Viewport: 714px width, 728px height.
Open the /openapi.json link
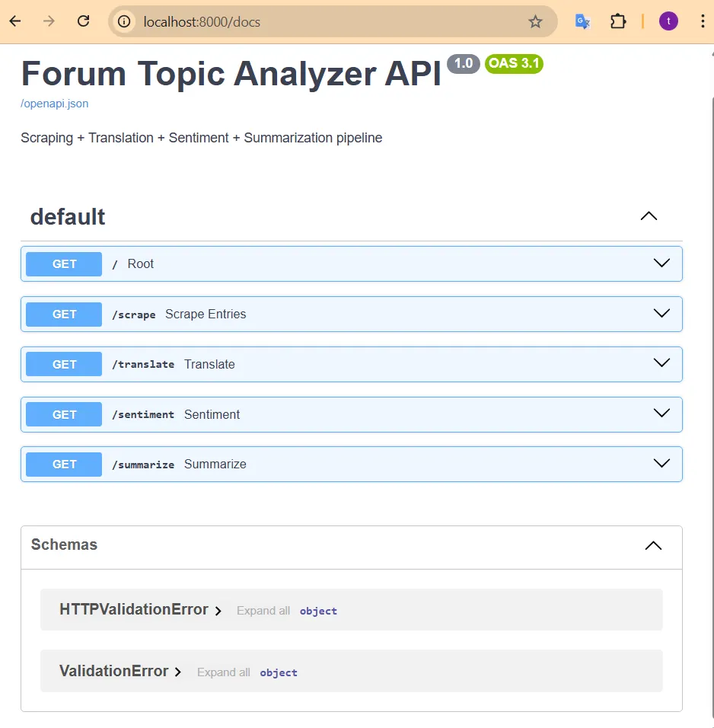54,104
